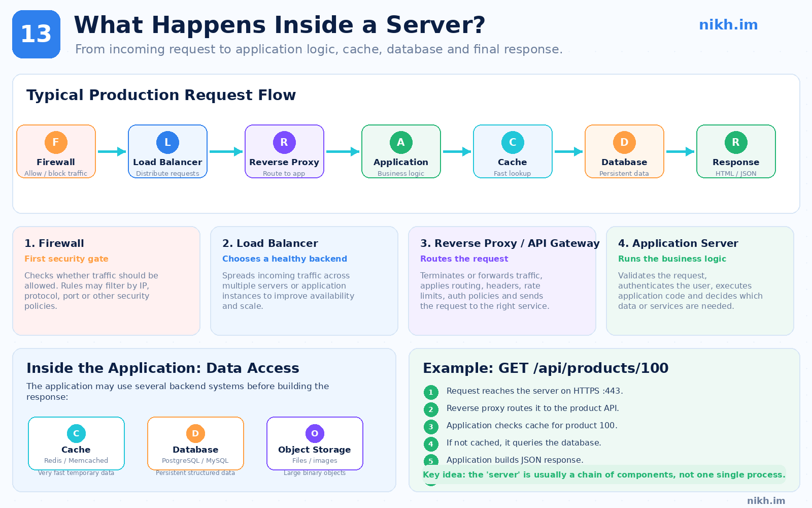
Task: Click 'Business logic' caption
Action: coord(401,173)
